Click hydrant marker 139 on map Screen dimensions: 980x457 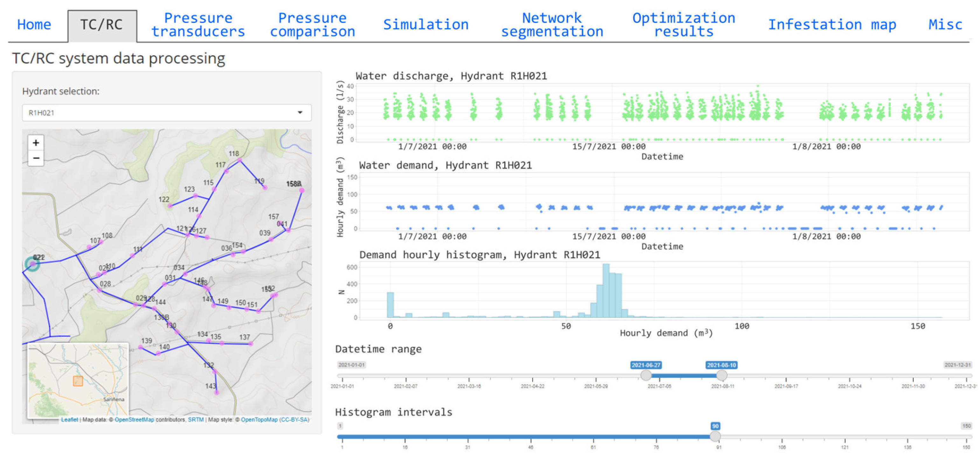141,347
